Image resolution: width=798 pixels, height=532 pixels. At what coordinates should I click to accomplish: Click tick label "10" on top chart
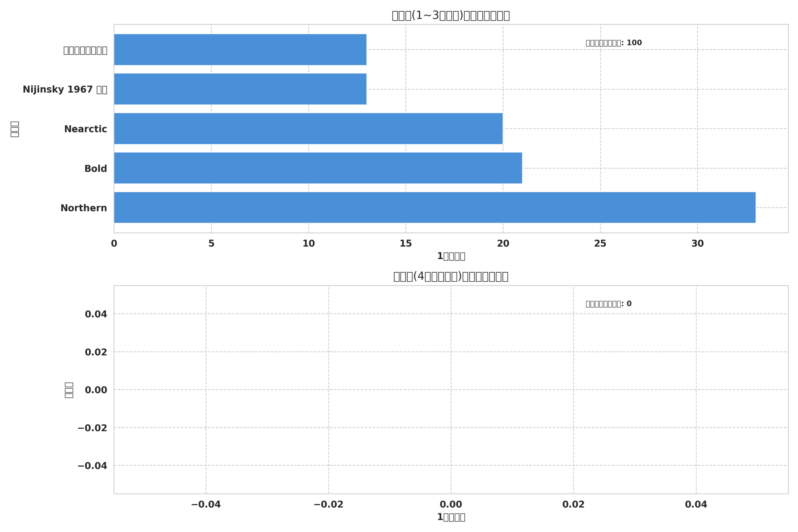(x=309, y=244)
